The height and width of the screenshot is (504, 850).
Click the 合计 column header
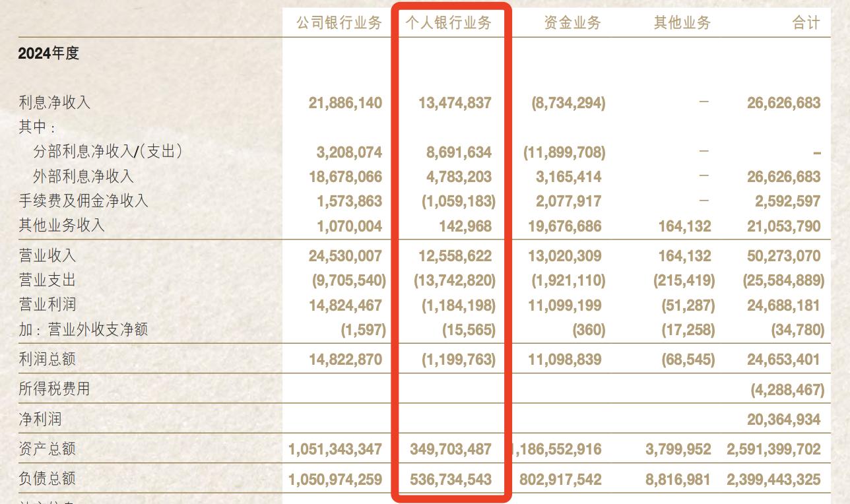coord(806,22)
